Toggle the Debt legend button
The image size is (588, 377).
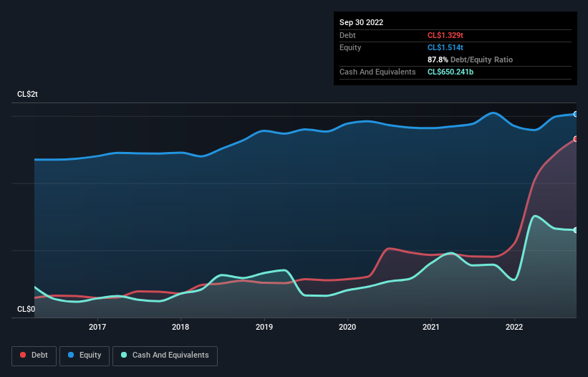[34, 355]
